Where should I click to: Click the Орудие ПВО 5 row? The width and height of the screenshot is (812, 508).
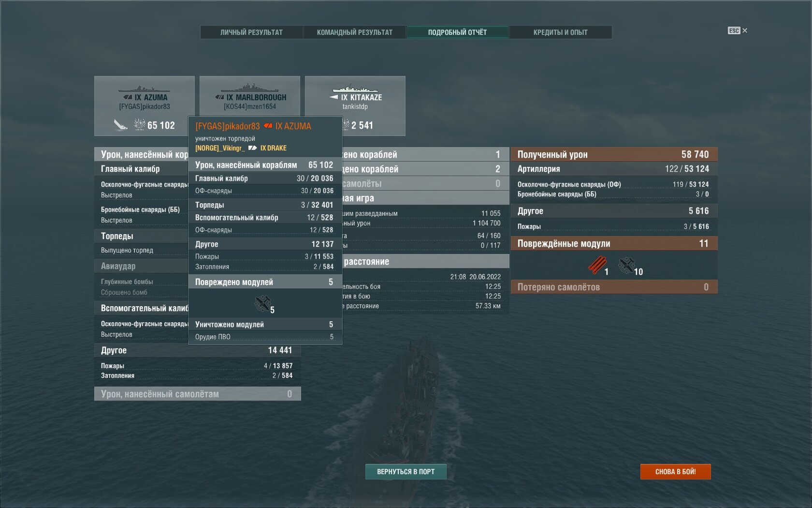click(265, 337)
